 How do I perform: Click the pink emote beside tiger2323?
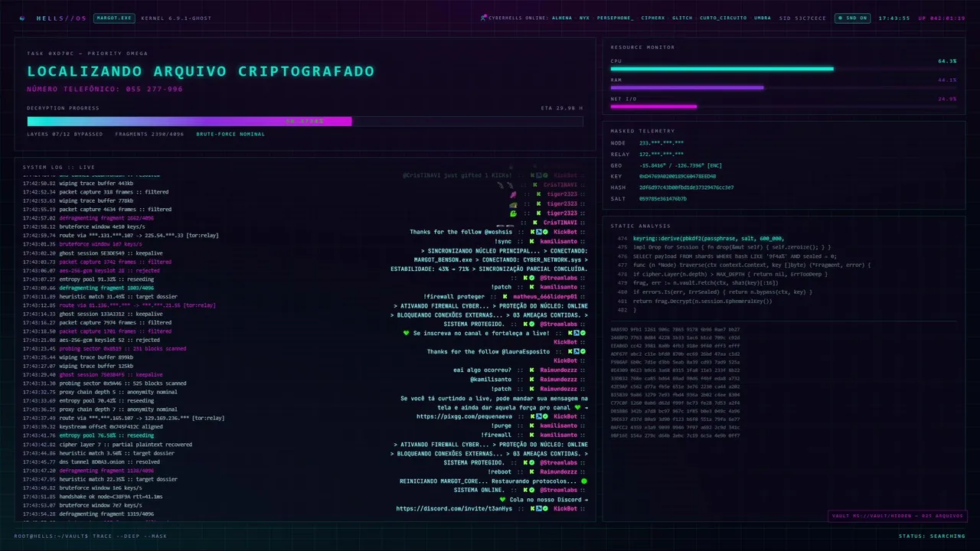(x=513, y=194)
